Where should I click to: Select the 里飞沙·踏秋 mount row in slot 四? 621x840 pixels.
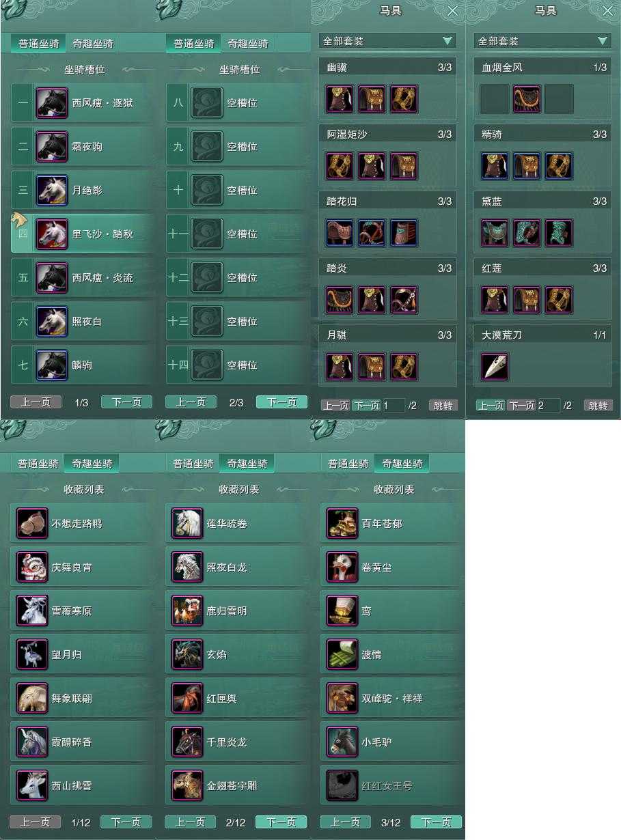tap(82, 234)
